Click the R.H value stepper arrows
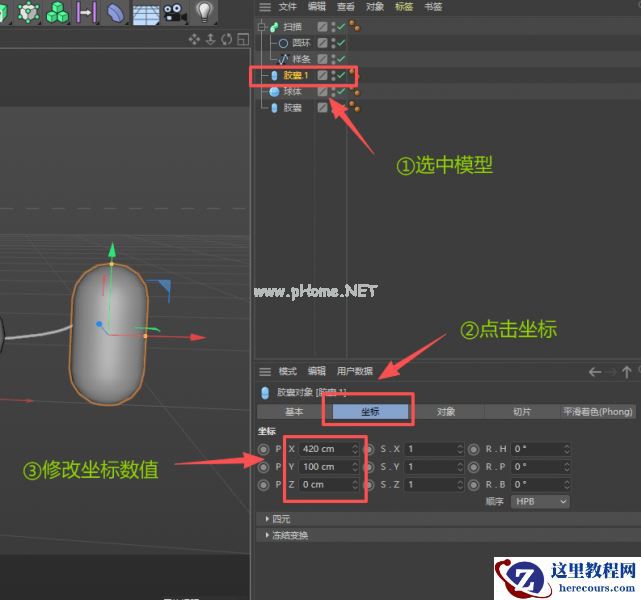The width and height of the screenshot is (641, 600). pyautogui.click(x=567, y=450)
